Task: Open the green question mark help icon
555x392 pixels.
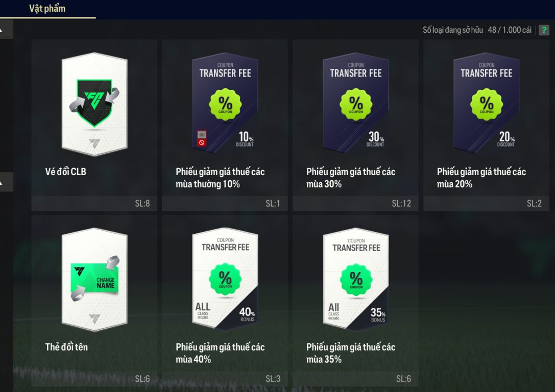Action: (544, 30)
